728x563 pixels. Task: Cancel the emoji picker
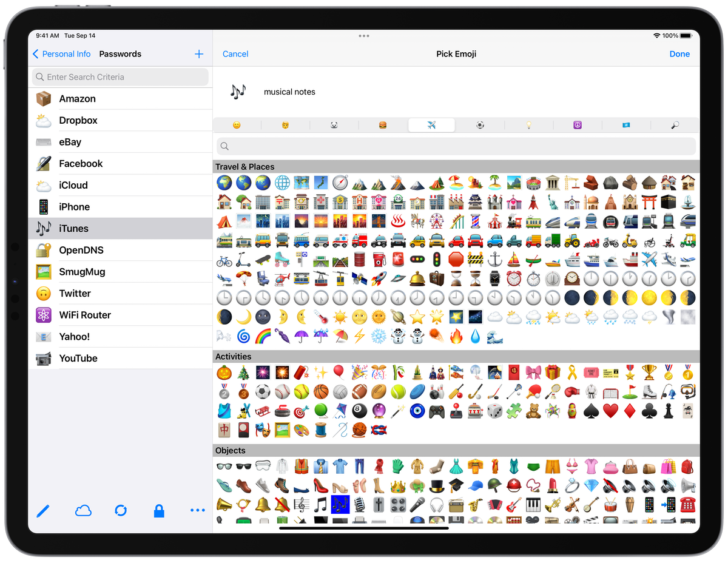[235, 54]
